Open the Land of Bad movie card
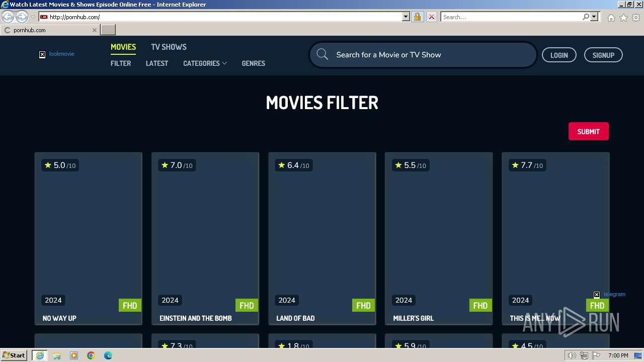This screenshot has width=644, height=362. [322, 238]
